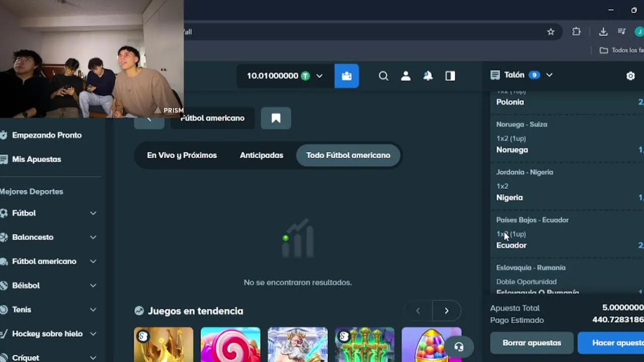The image size is (644, 362).
Task: Click the Tenis sidebar sport icon
Action: point(4,310)
